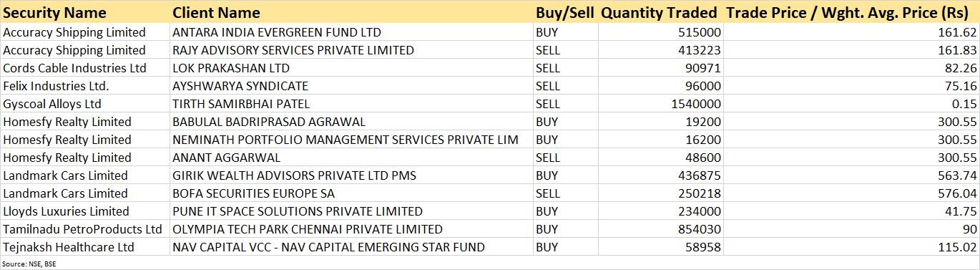Select the Source: NSE, BSE footnote
This screenshot has width=980, height=270.
29,264
